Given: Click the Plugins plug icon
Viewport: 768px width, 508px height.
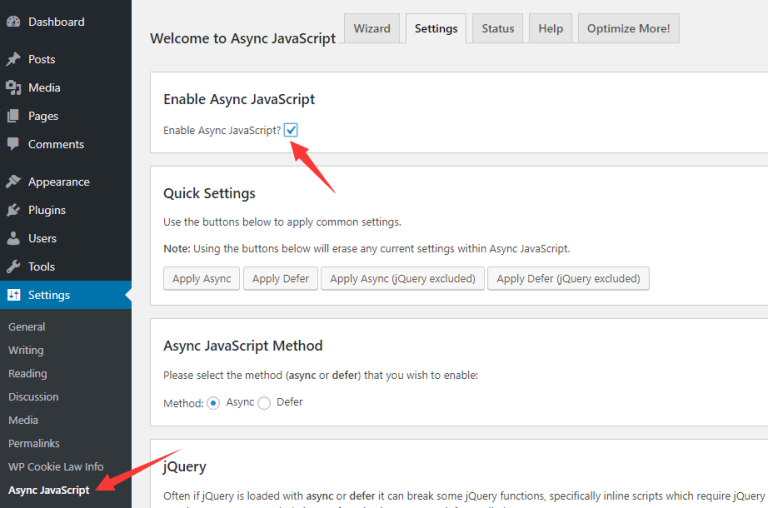Looking at the screenshot, I should [x=14, y=210].
